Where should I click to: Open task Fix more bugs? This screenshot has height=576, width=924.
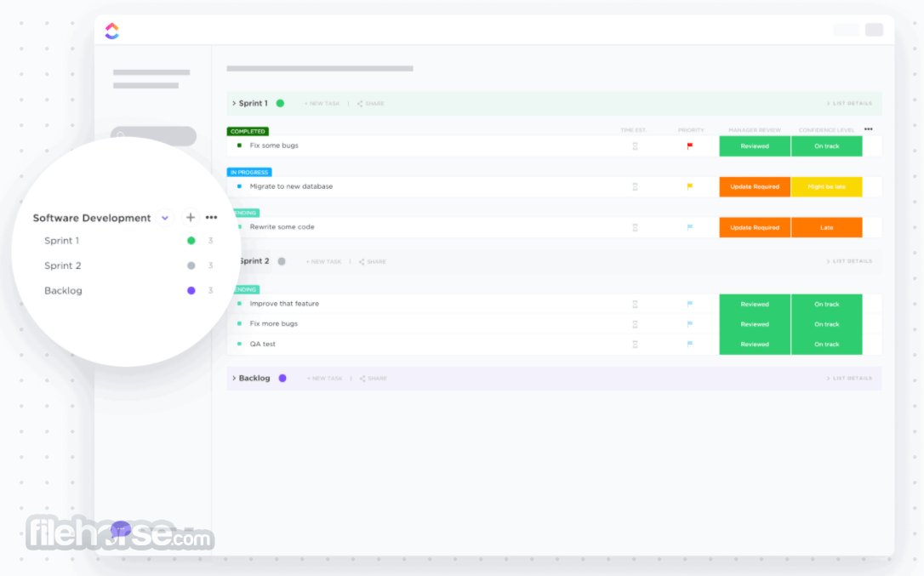pos(273,323)
